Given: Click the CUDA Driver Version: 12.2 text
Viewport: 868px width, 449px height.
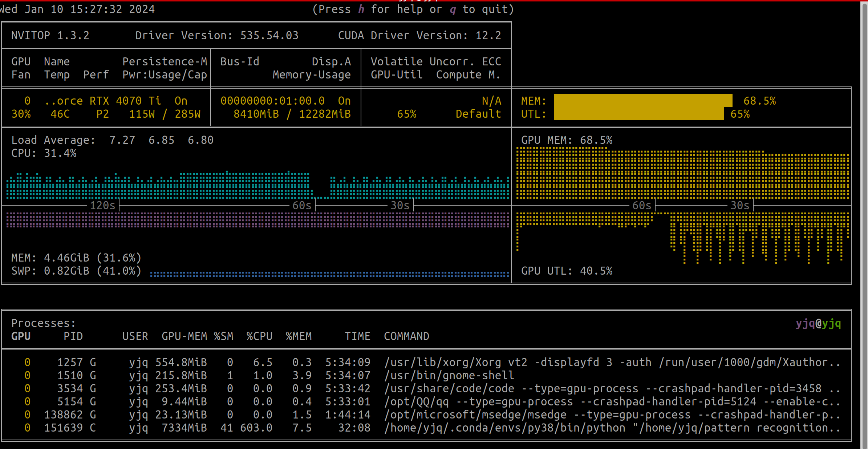Looking at the screenshot, I should tap(419, 35).
